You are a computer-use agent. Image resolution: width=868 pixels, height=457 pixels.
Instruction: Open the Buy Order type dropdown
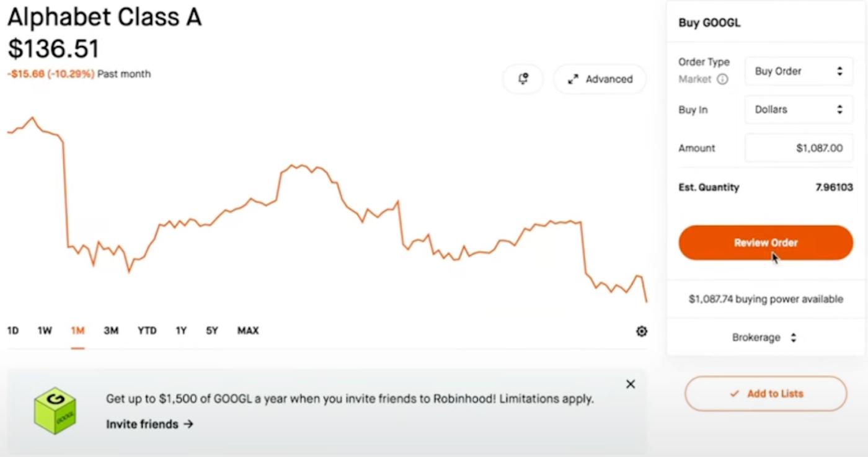(799, 71)
